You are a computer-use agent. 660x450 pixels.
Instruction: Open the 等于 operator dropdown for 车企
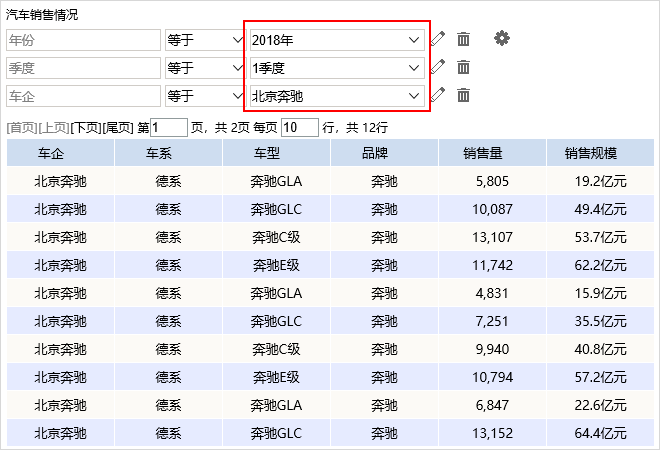(205, 96)
